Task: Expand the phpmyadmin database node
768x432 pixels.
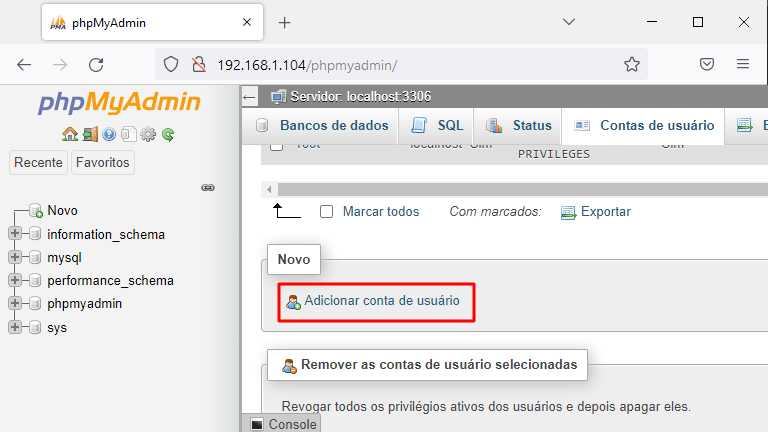Action: point(15,303)
